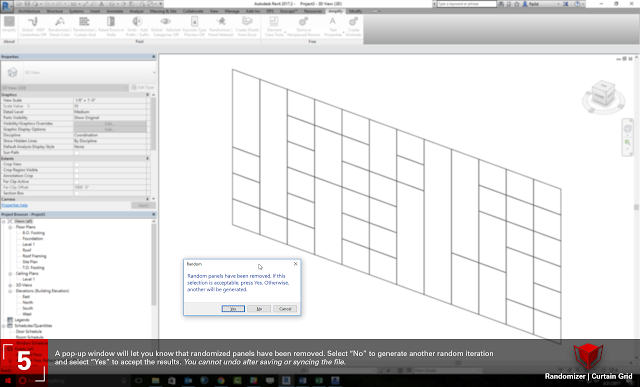Collapse the Floor Plans tree node
Viewport: 640px width, 387px height.
pos(10,227)
